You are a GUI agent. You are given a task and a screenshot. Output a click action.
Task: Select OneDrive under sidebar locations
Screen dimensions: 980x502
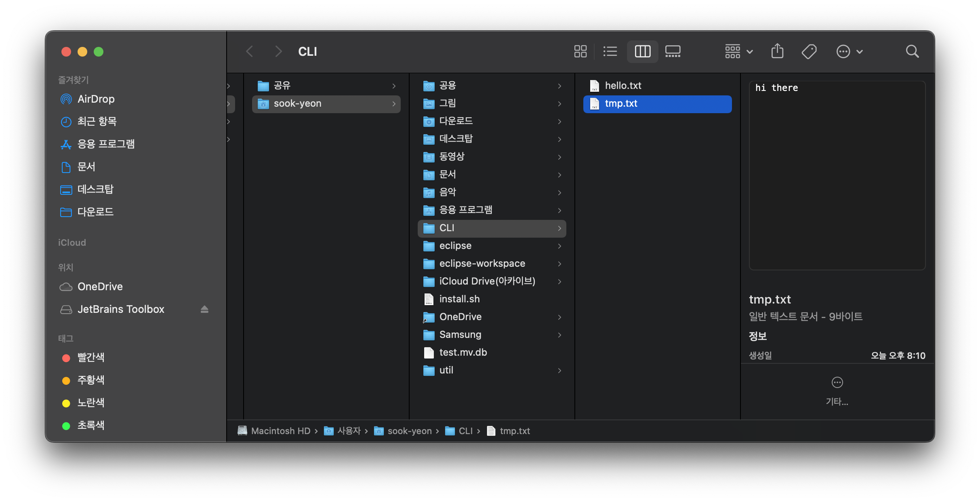tap(100, 287)
